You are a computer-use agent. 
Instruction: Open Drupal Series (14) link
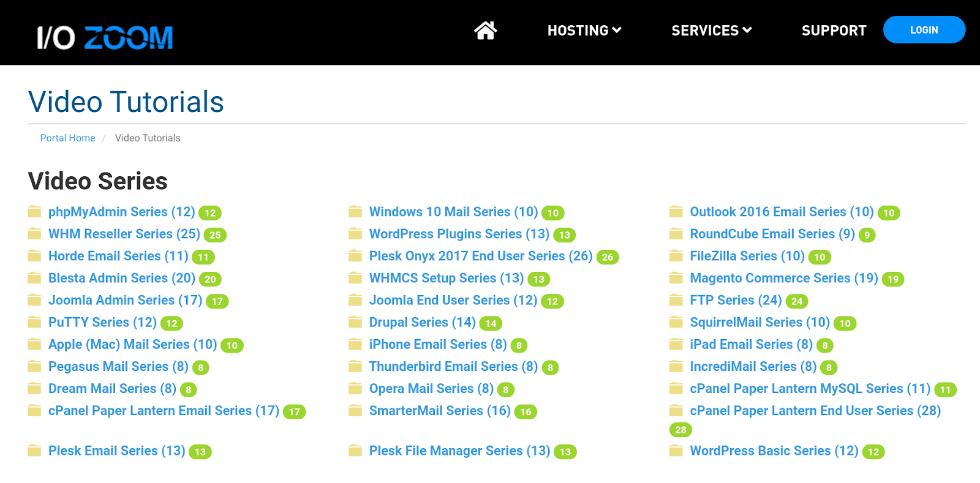pyautogui.click(x=423, y=322)
